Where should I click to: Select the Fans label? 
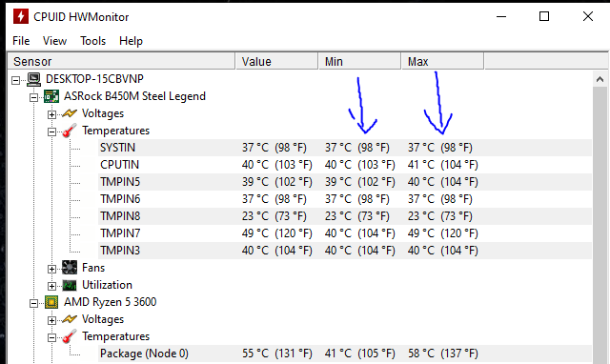pyautogui.click(x=93, y=268)
